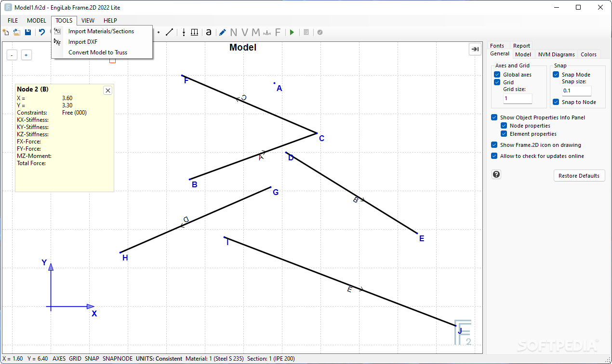The height and width of the screenshot is (364, 612).
Task: Open the MODEL menu
Action: [x=37, y=21]
